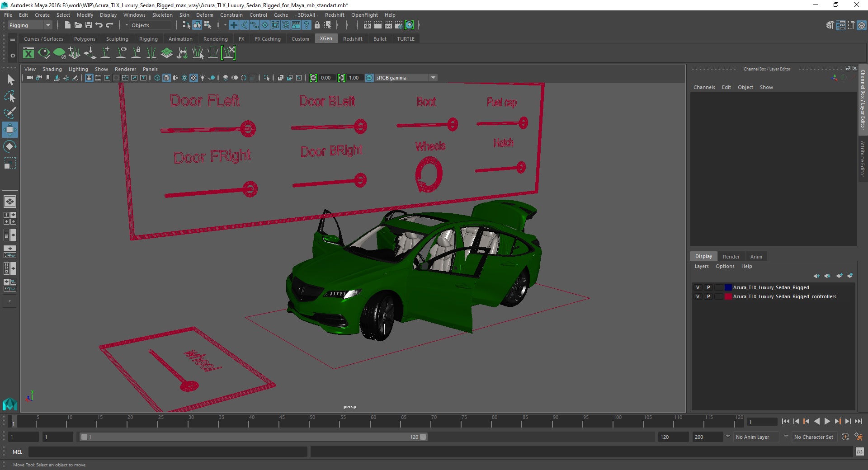Open the XGen window icon

point(28,53)
